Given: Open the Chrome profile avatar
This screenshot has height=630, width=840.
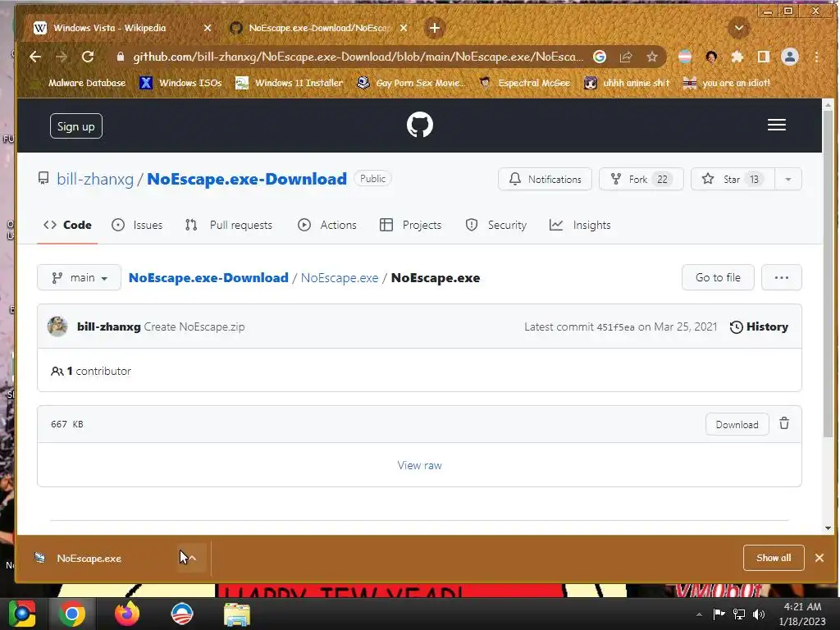Looking at the screenshot, I should [x=790, y=57].
